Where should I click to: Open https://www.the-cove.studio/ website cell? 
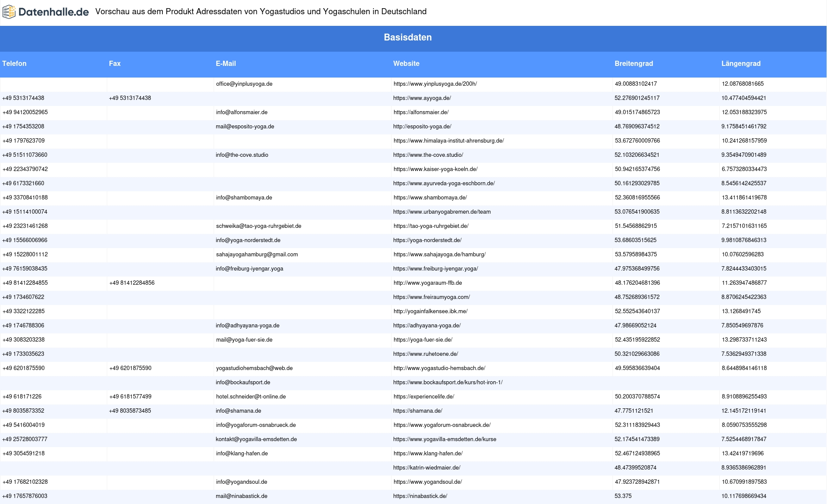428,155
